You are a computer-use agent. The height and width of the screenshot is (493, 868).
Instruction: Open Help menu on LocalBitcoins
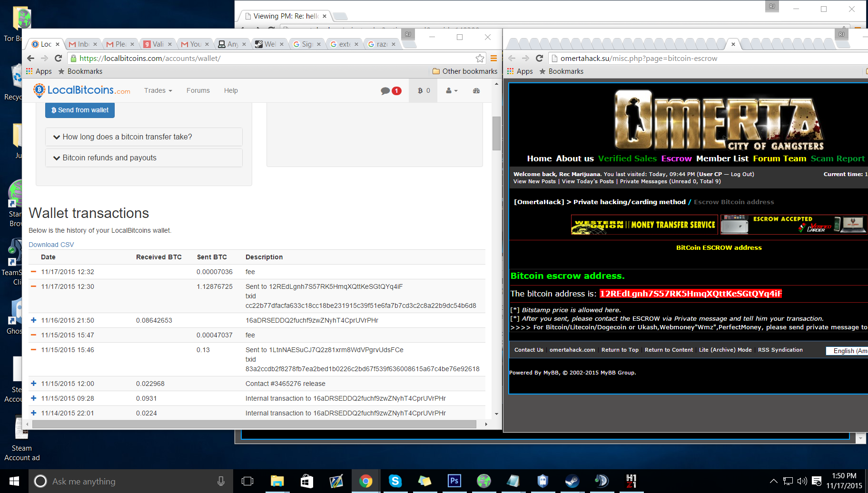(231, 90)
